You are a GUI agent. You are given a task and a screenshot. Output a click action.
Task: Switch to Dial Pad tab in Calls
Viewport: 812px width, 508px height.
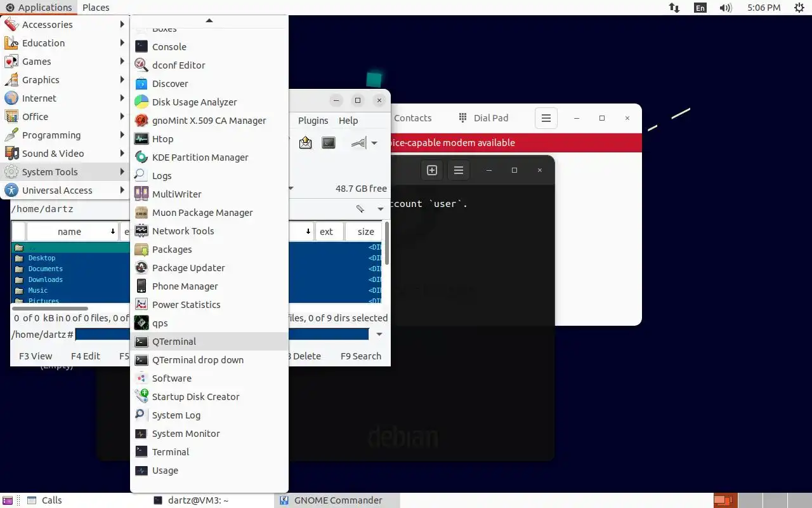[483, 117]
